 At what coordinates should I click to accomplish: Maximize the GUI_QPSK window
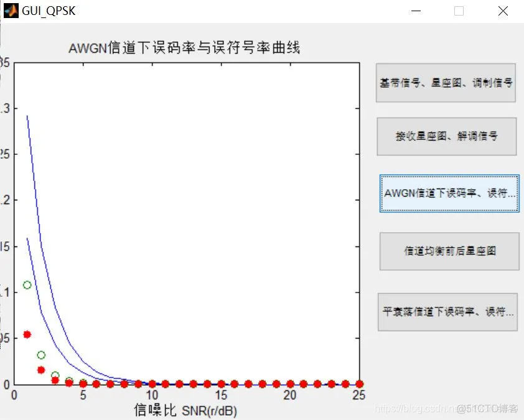pos(459,11)
